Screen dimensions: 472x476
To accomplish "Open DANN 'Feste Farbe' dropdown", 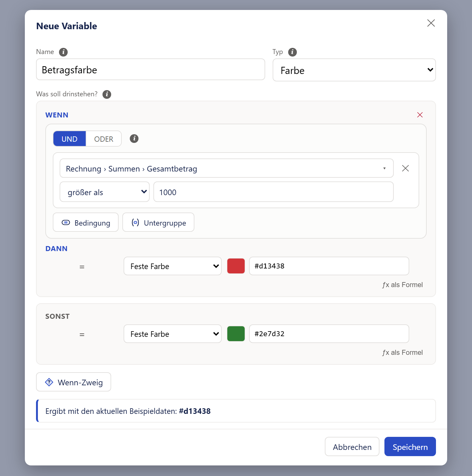I will coord(173,266).
